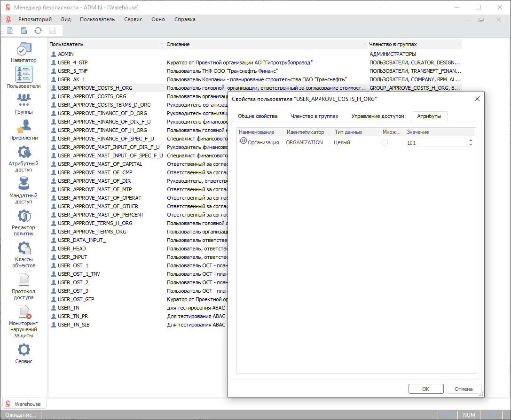Open Редактор политик icon
The image size is (511, 420).
[24, 216]
